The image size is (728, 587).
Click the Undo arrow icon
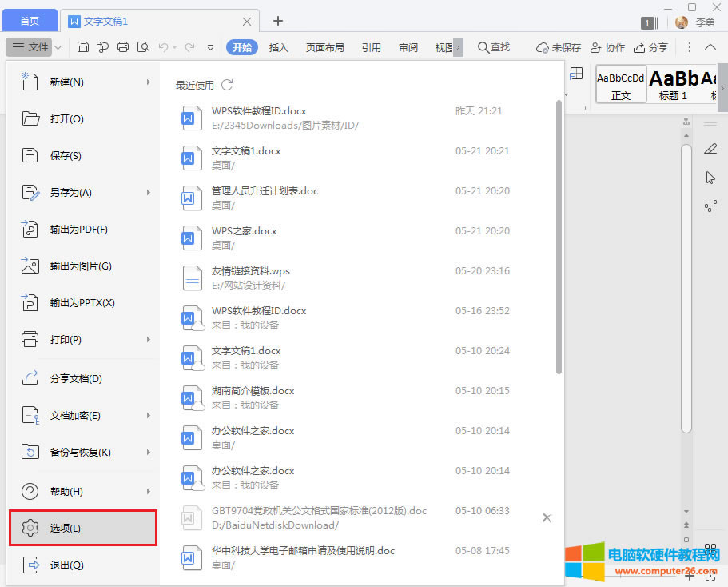click(163, 47)
